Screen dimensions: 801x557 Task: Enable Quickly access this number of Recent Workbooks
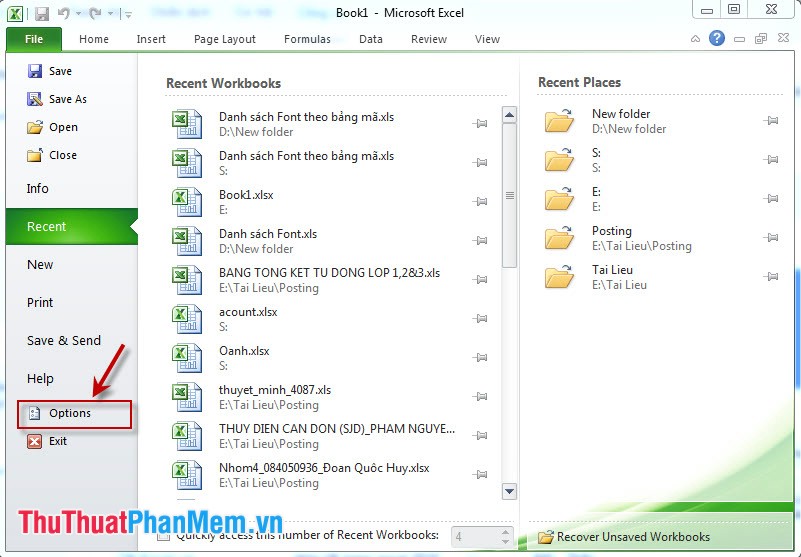(163, 536)
